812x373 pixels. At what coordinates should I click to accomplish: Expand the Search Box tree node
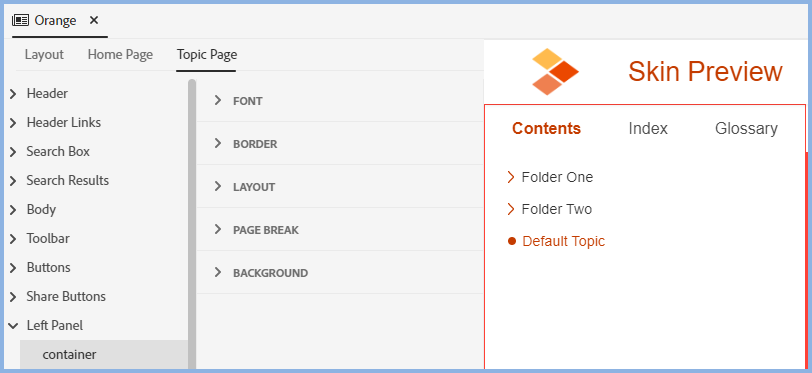[13, 152]
